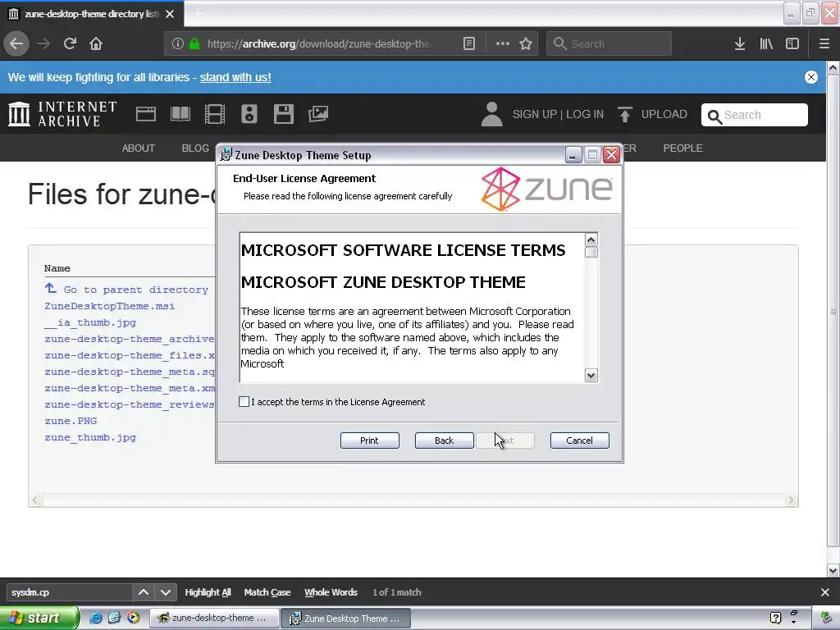Open the BLOG menu item
The image size is (840, 630).
coord(195,148)
